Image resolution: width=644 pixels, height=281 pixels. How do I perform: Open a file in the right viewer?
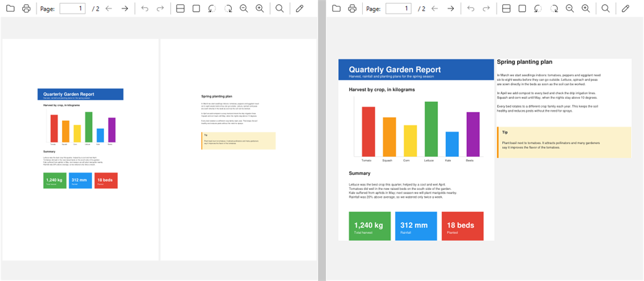[x=336, y=9]
